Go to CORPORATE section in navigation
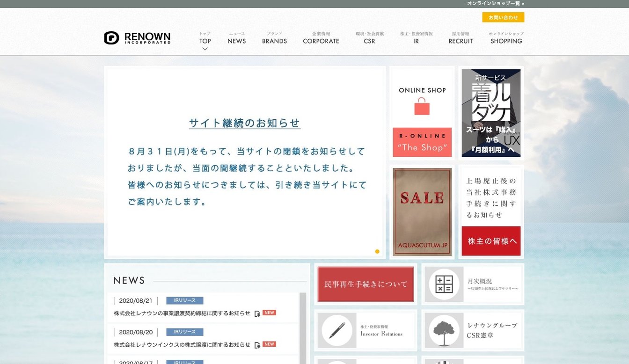This screenshot has height=364, width=629. coord(321,41)
